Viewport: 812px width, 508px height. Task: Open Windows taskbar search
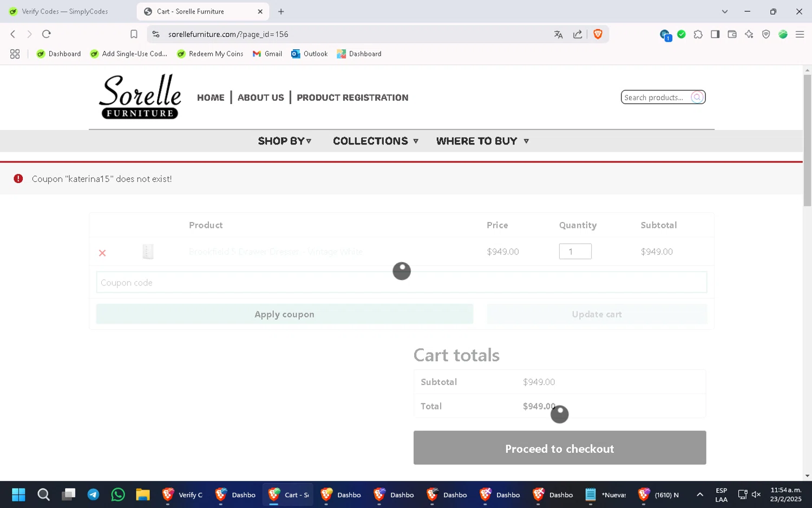click(x=43, y=494)
